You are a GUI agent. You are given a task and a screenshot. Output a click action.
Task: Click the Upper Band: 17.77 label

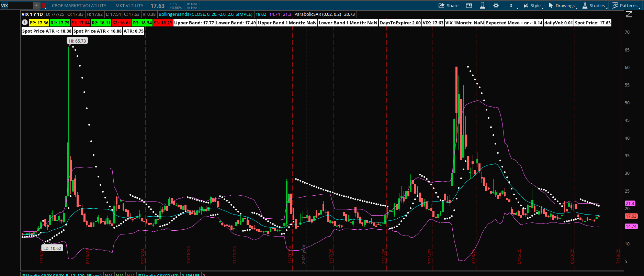click(x=194, y=23)
